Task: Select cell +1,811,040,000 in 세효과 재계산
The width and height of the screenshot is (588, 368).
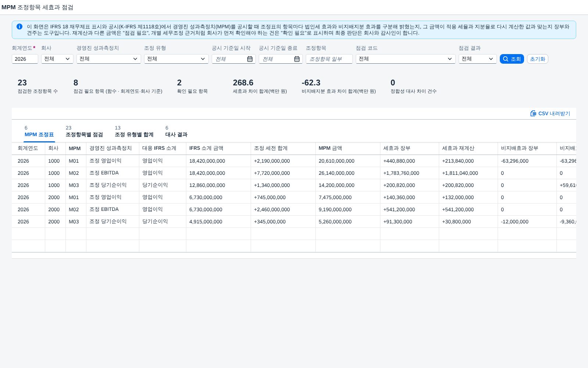Action: [x=468, y=173]
